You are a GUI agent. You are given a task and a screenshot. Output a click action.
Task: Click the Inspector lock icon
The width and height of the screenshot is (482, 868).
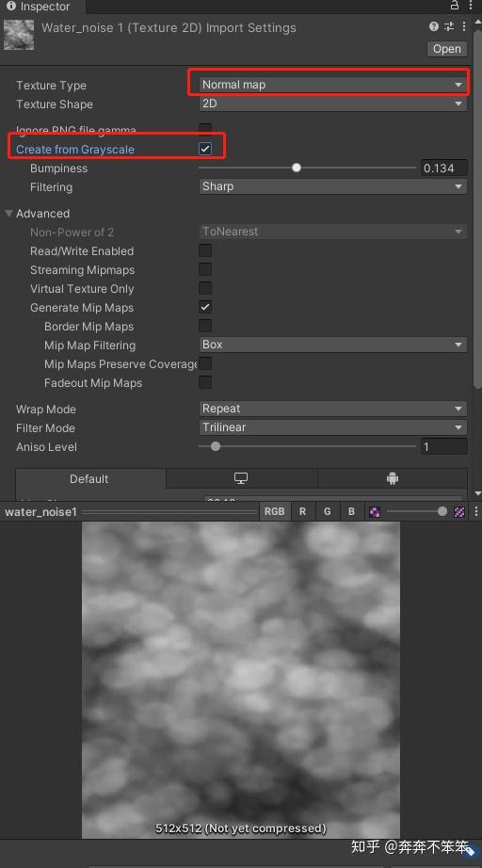coord(455,6)
